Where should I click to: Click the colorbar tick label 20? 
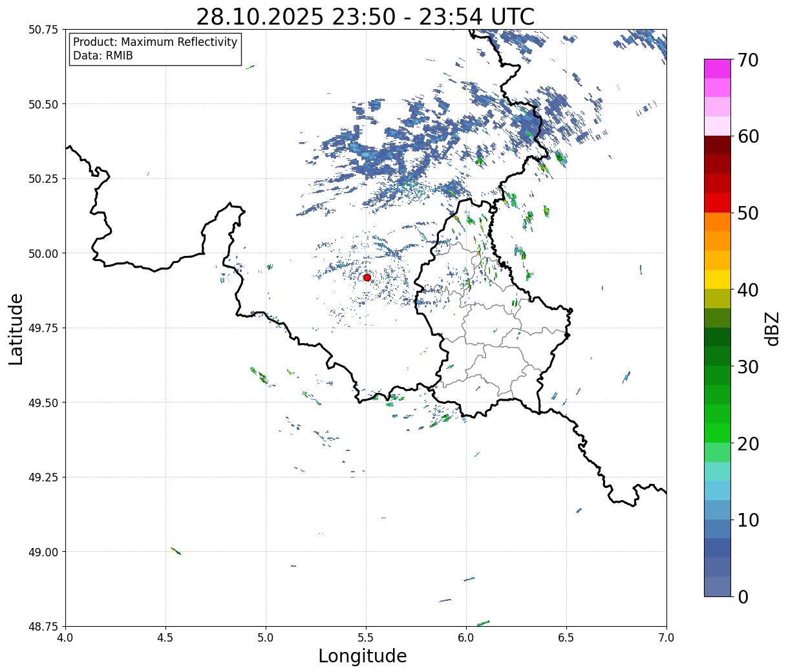tap(748, 444)
